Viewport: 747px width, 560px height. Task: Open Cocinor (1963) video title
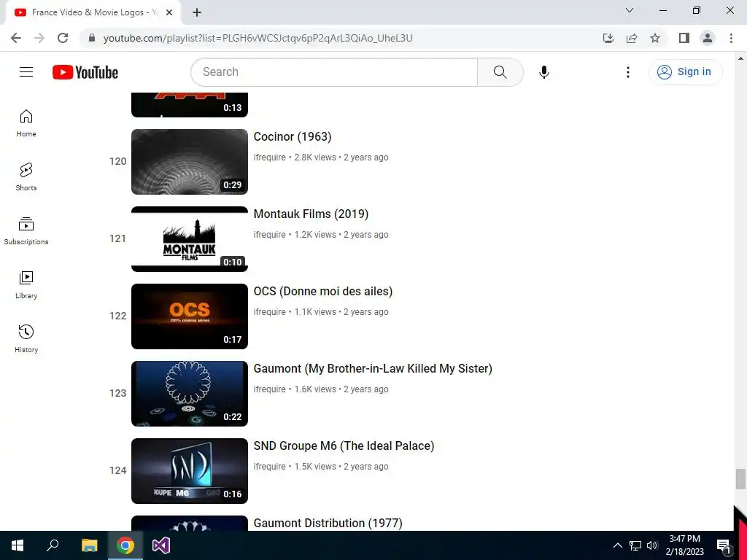click(293, 136)
